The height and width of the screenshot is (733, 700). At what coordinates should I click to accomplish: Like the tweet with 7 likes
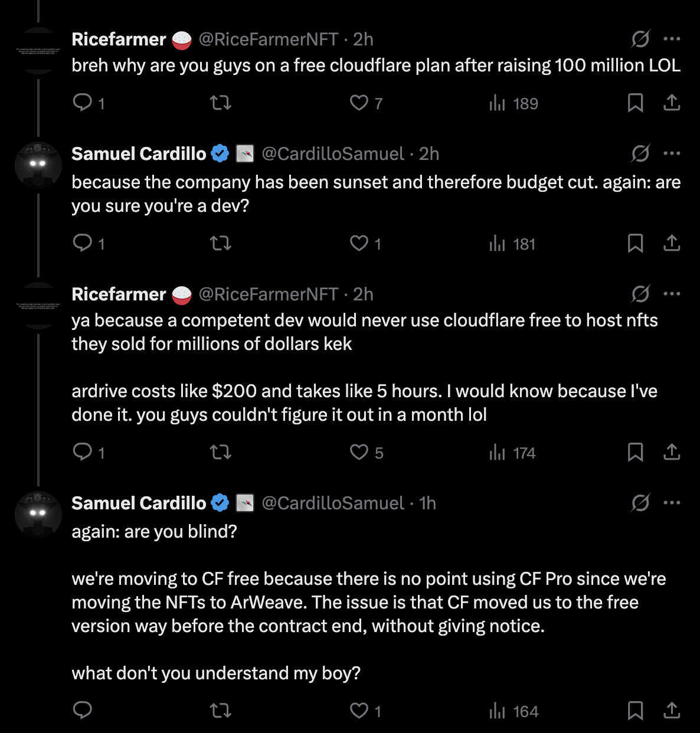click(x=359, y=103)
